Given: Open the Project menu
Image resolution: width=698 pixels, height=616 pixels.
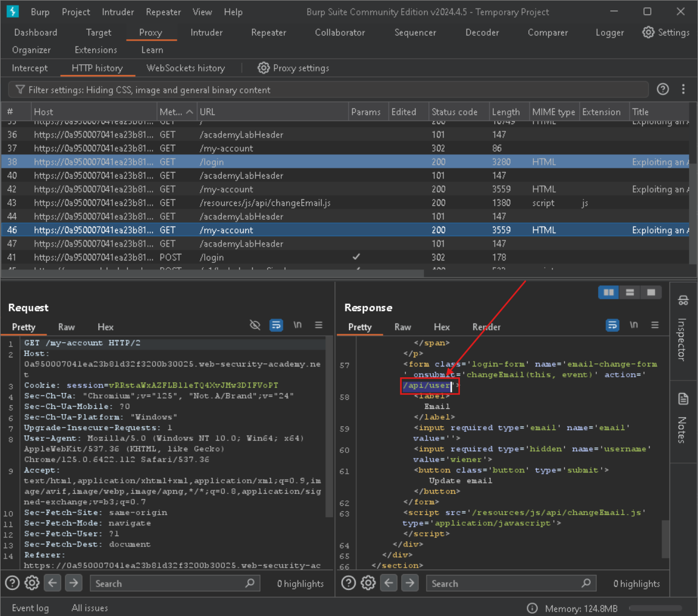Looking at the screenshot, I should (x=76, y=12).
